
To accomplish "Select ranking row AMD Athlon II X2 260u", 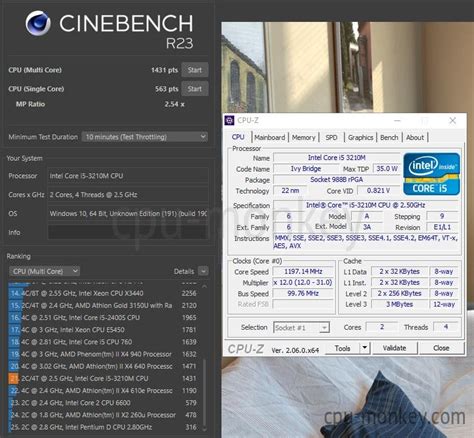I will click(x=104, y=415).
